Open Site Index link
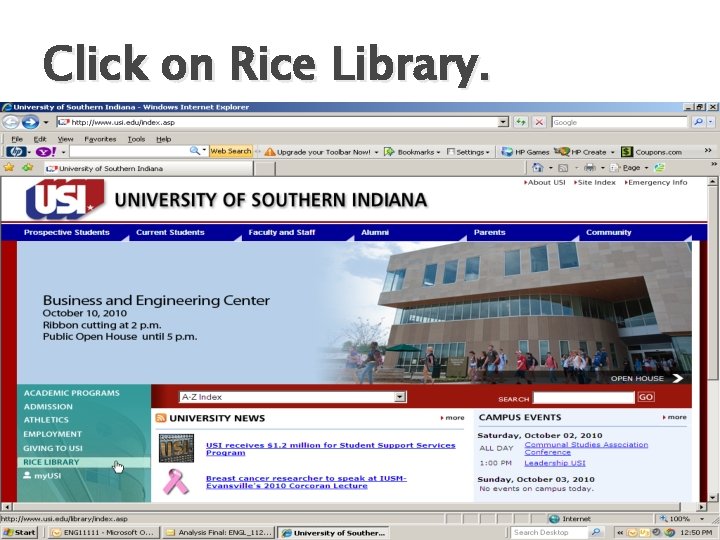Image resolution: width=720 pixels, height=540 pixels. [595, 182]
